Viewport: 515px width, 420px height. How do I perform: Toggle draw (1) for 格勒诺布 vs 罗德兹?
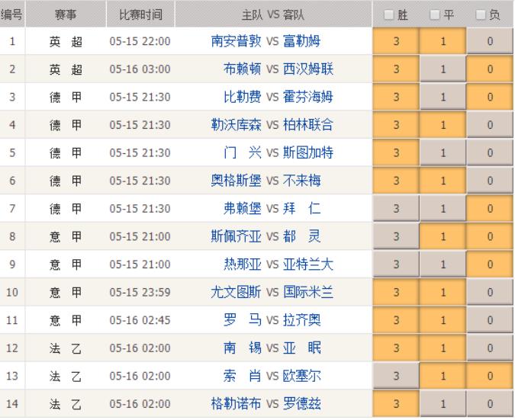[443, 402]
